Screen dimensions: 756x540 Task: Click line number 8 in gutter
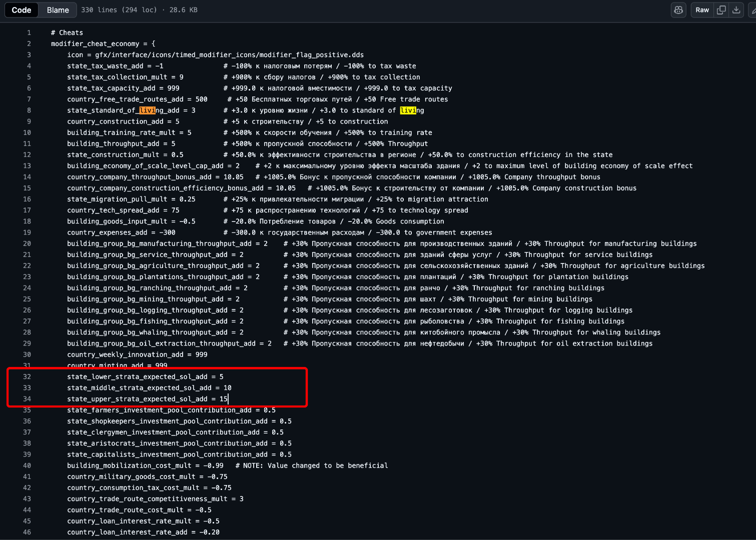(x=29, y=110)
